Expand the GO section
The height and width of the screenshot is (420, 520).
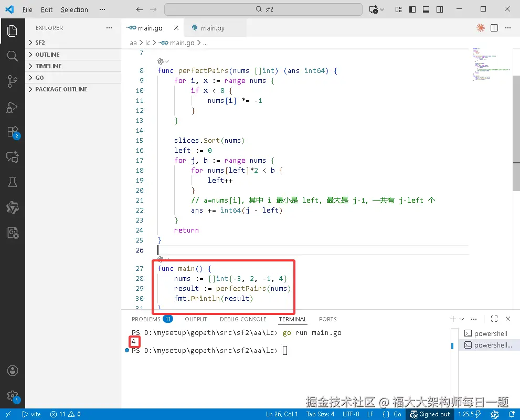click(x=73, y=78)
